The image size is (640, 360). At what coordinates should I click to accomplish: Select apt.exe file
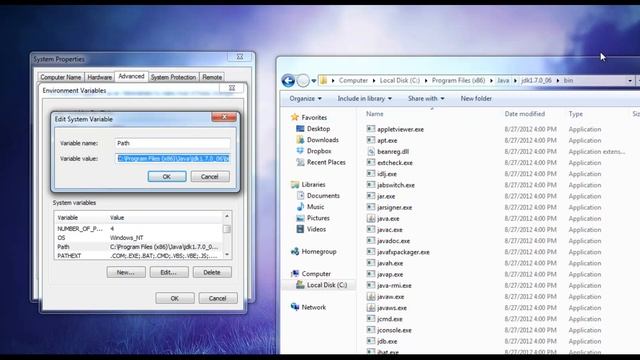pos(387,140)
